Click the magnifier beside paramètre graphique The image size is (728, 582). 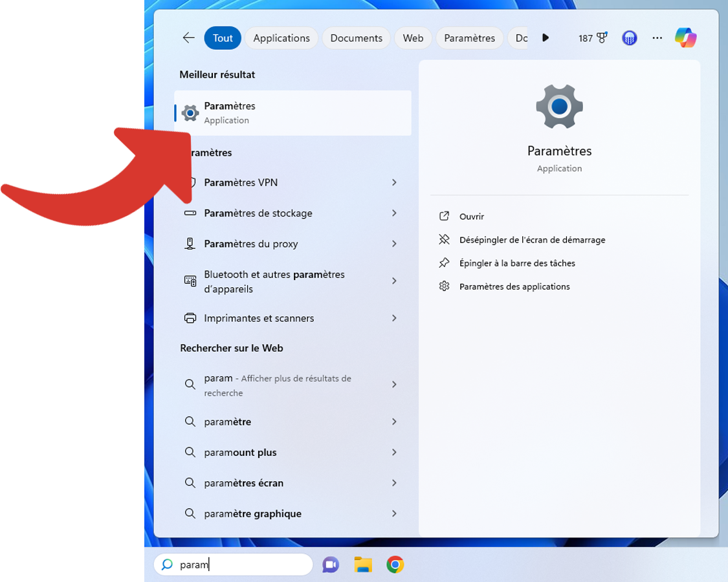click(190, 513)
